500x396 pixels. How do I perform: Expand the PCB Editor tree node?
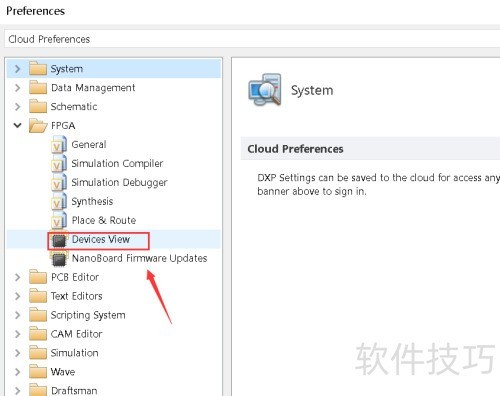(x=17, y=277)
